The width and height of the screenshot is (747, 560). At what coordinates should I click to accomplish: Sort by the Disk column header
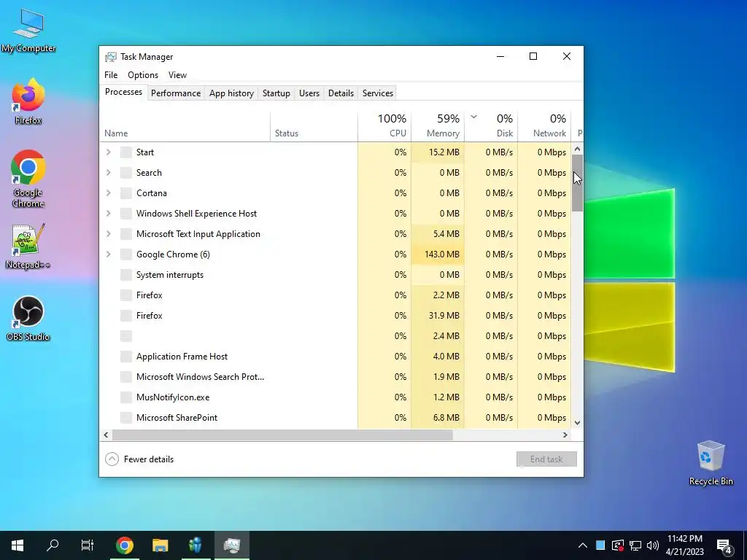point(491,125)
